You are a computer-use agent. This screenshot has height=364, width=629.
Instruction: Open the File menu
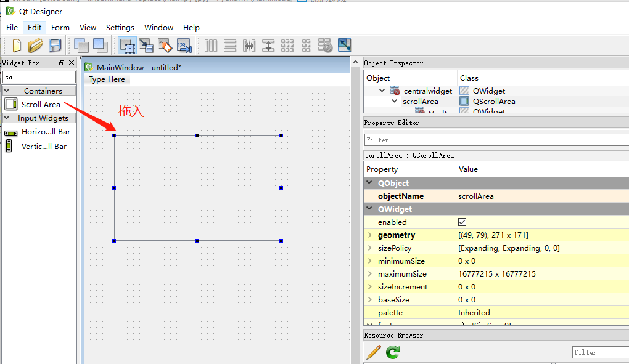(12, 28)
